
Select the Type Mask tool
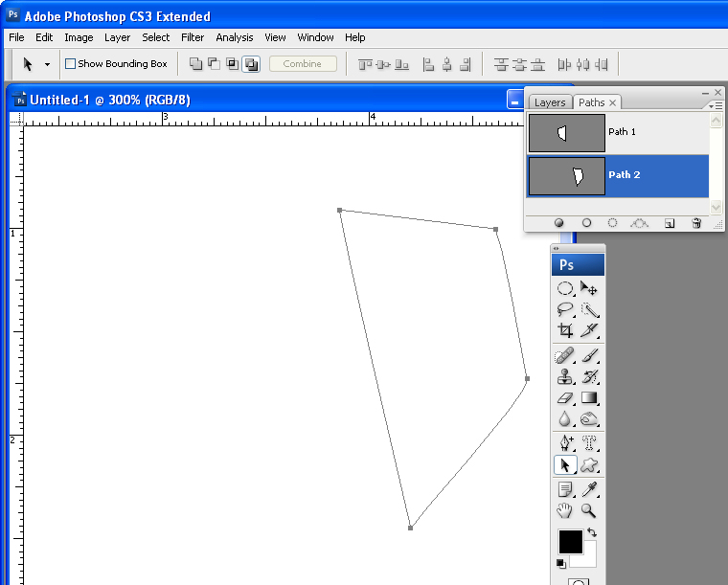[589, 443]
